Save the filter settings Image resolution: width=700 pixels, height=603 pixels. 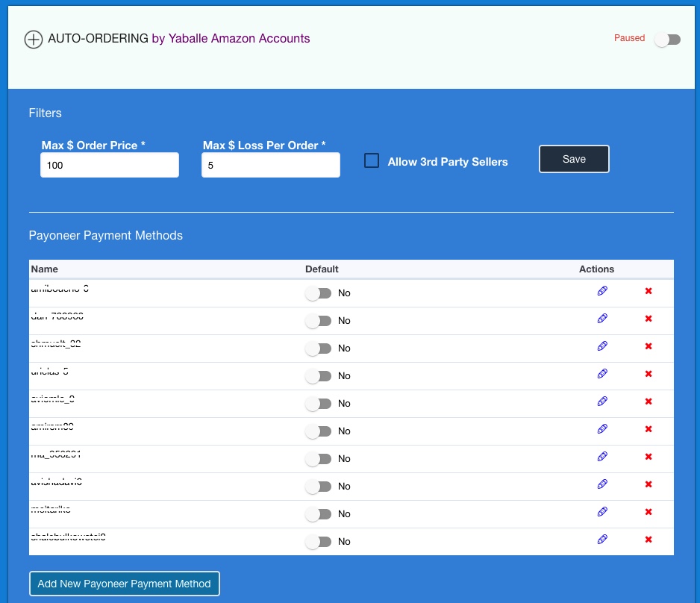[x=574, y=159]
